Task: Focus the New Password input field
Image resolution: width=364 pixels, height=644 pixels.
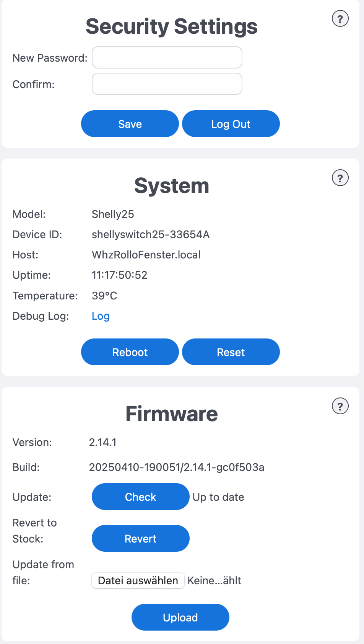Action: (x=167, y=58)
